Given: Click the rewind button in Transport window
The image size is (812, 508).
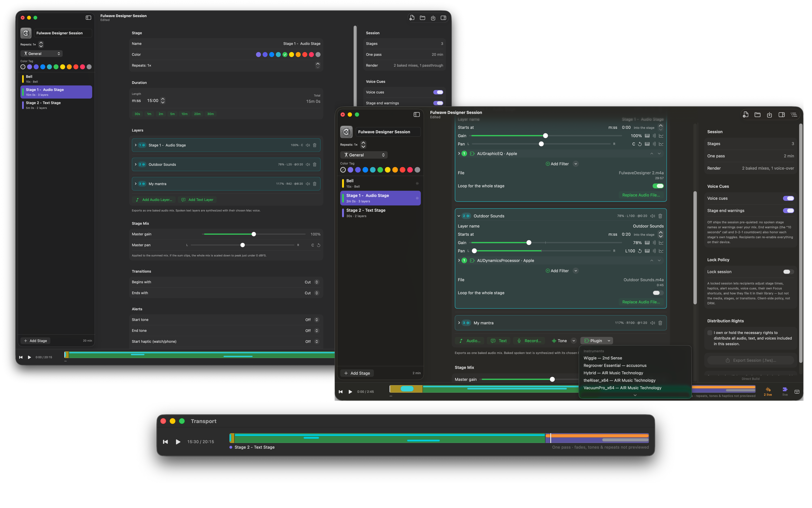Looking at the screenshot, I should click(x=165, y=442).
